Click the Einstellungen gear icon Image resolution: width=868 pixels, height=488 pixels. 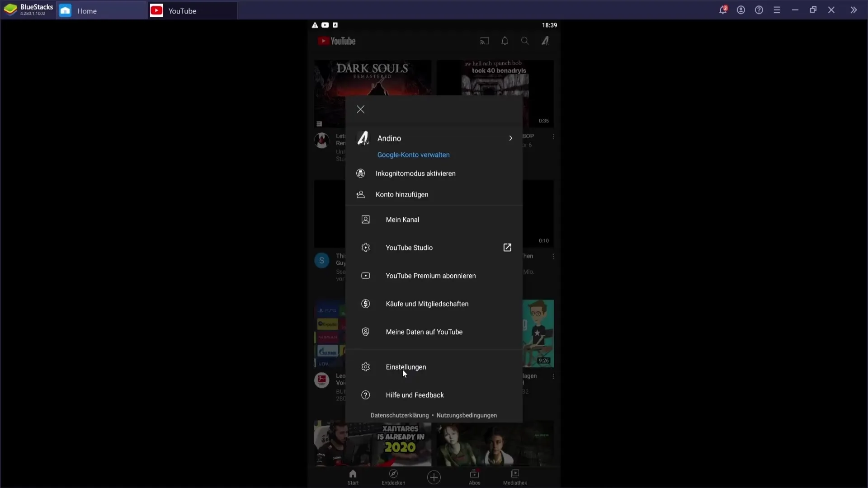tap(367, 367)
